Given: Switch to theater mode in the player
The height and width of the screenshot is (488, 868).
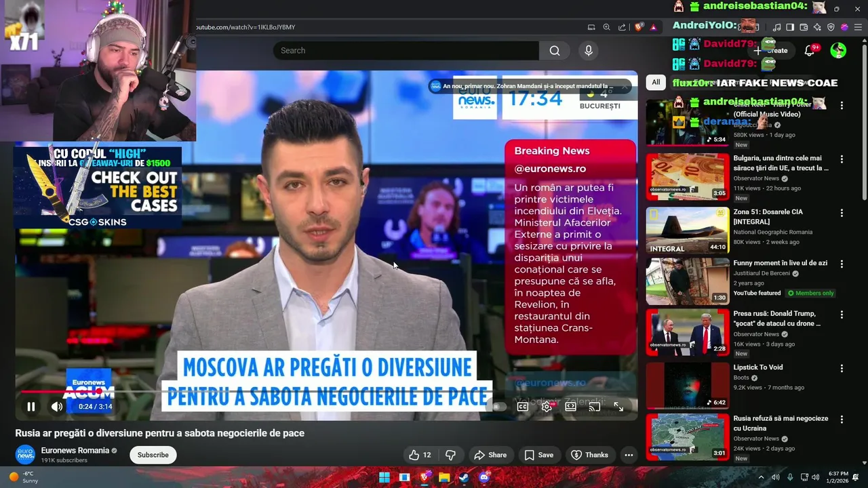Looking at the screenshot, I should 571,407.
